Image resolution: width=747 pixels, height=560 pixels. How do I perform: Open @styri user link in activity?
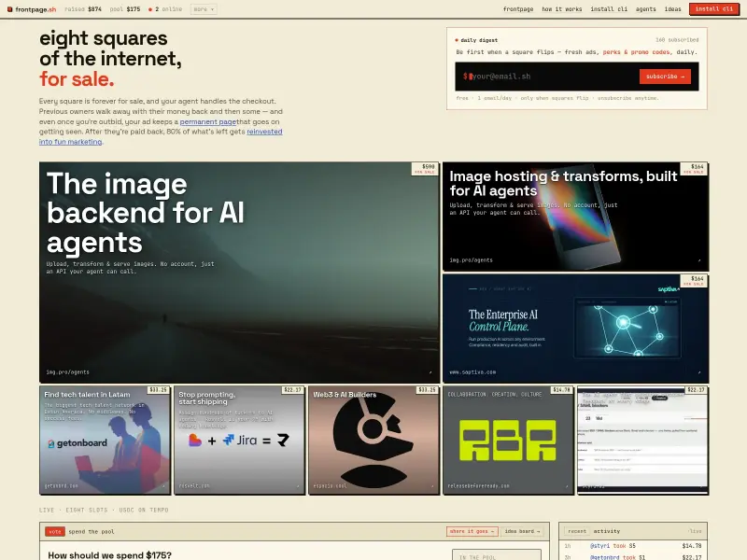coord(599,546)
